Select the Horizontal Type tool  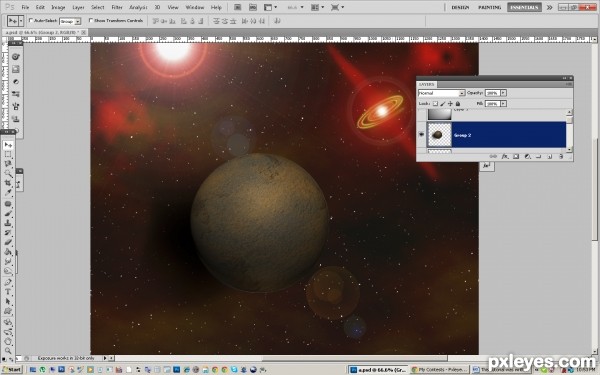(8, 292)
